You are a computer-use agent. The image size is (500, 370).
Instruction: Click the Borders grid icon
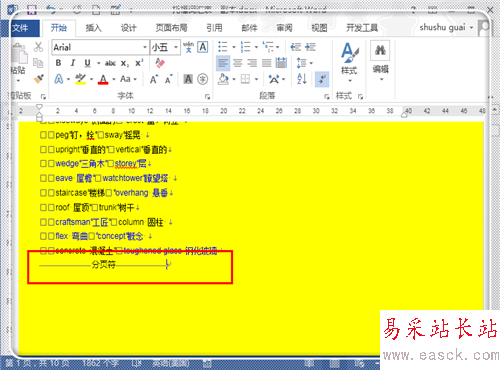[245, 79]
